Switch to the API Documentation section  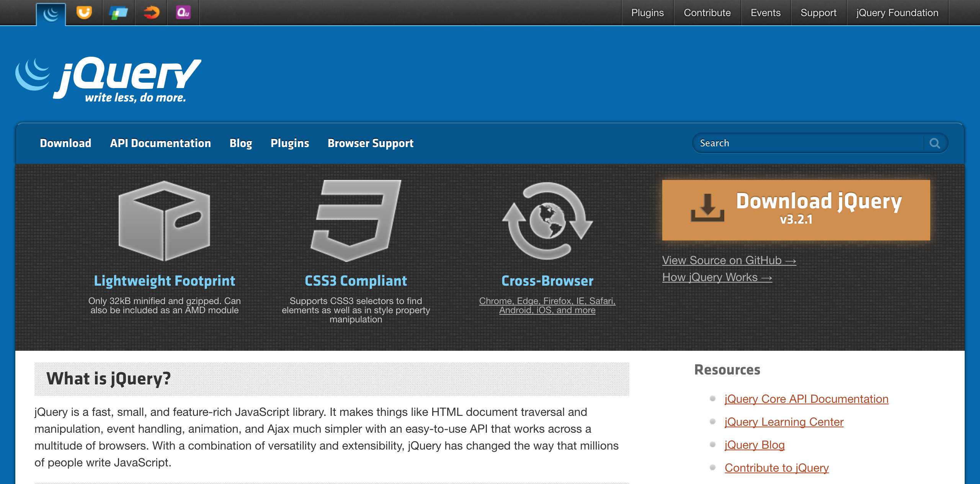point(160,143)
